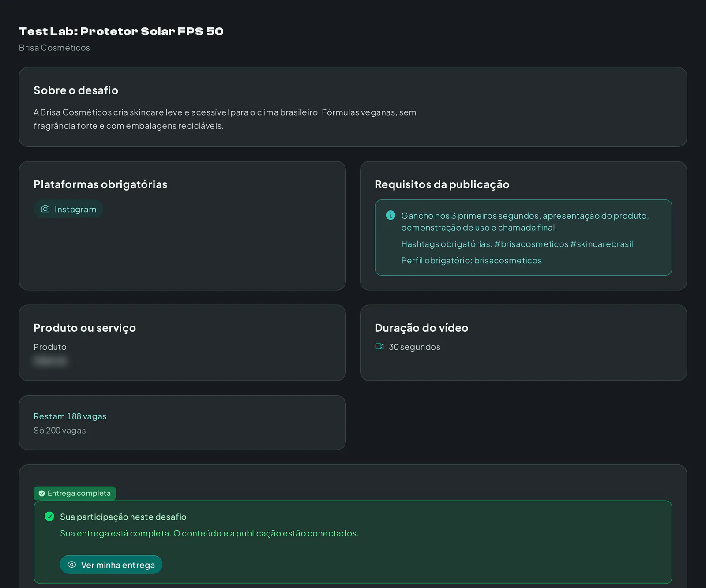The height and width of the screenshot is (588, 706).
Task: Click the Brisa Cosméticos brand name
Action: [x=54, y=48]
